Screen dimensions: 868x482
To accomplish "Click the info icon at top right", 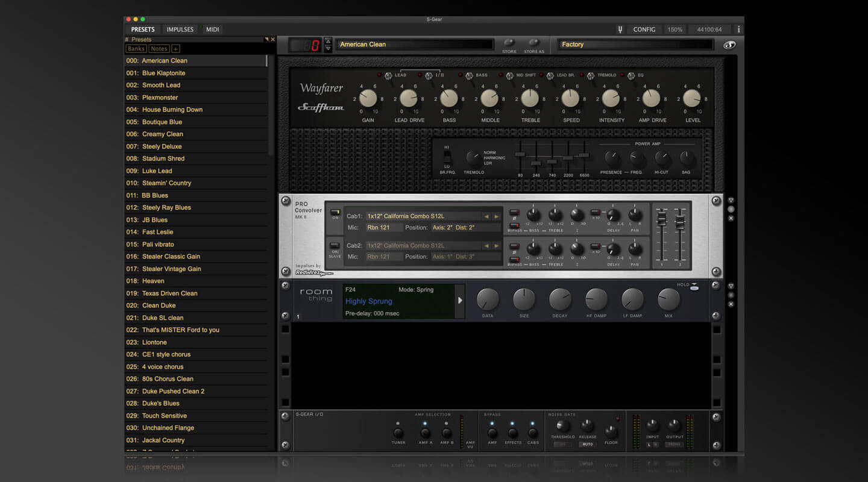I will point(738,30).
